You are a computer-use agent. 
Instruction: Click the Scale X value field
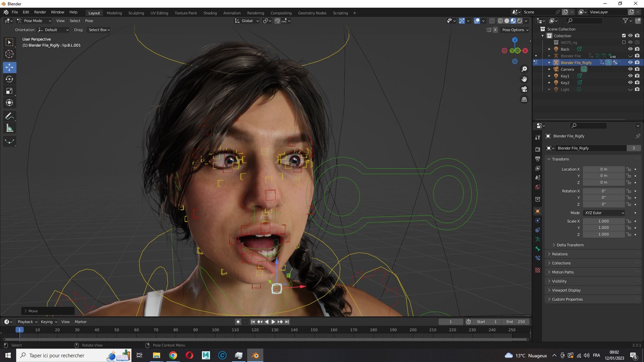coord(604,221)
